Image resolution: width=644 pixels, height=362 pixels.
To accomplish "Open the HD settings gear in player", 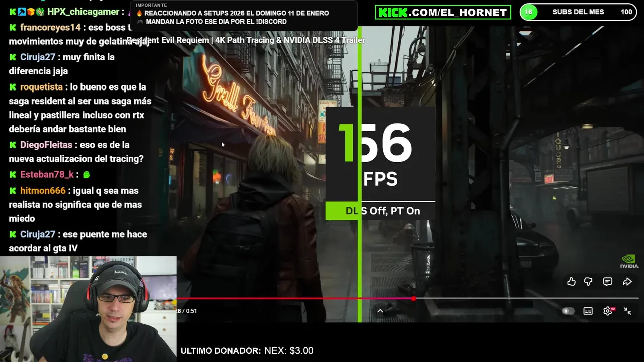I will pyautogui.click(x=608, y=311).
